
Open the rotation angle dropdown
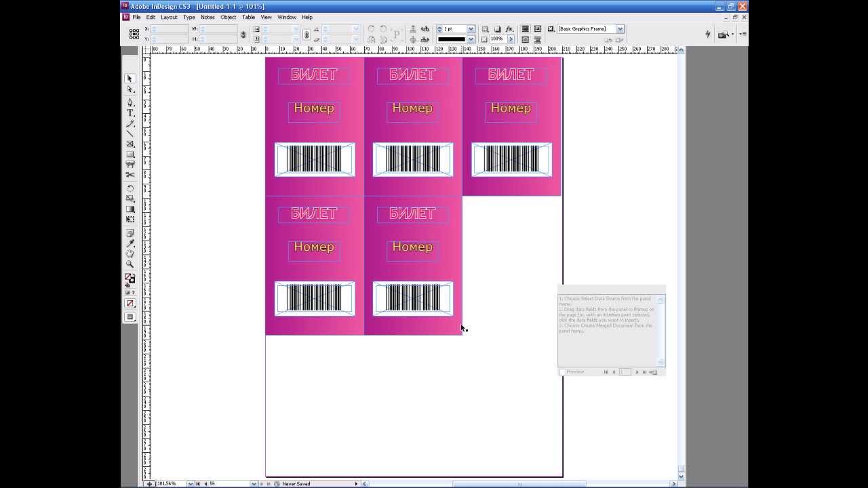coord(356,29)
